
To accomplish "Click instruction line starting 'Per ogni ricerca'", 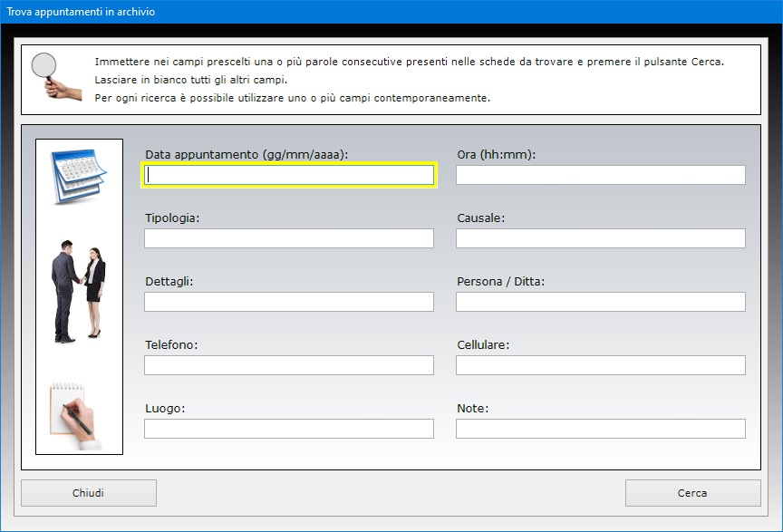I will pos(293,98).
